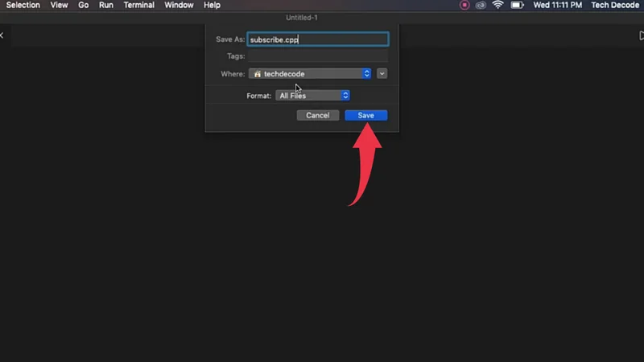Expand the save dialog with the chevron button

tap(382, 73)
